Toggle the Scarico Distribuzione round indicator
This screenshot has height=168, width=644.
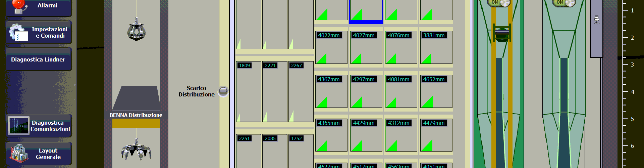click(x=223, y=91)
